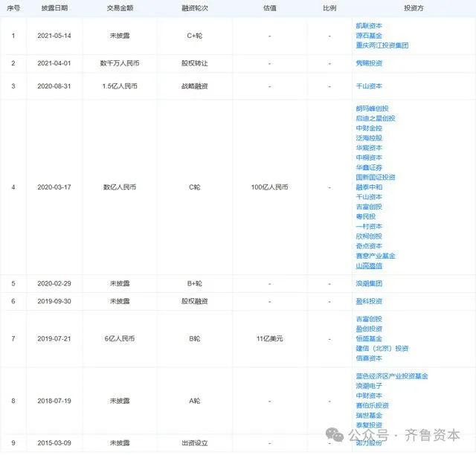Viewport: 476px width, 455px height.
Task: Select the date cell 2020-08-31
Action: pos(54,86)
